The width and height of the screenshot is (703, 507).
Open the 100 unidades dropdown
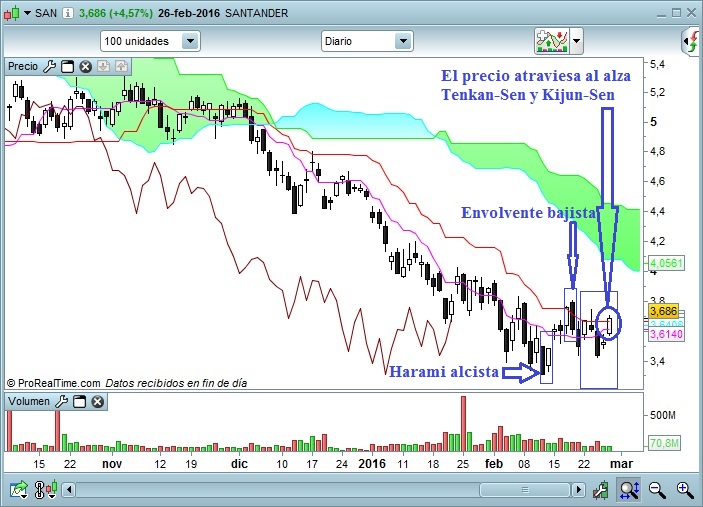pos(191,41)
